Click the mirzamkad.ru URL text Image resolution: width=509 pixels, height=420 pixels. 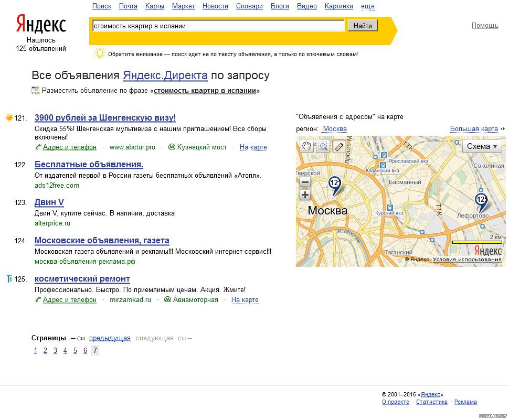click(x=130, y=299)
